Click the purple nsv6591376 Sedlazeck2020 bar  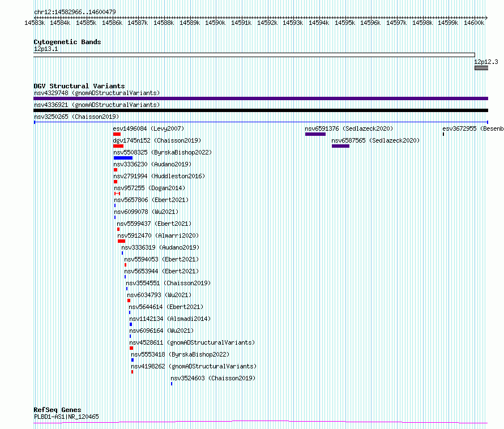(x=315, y=134)
